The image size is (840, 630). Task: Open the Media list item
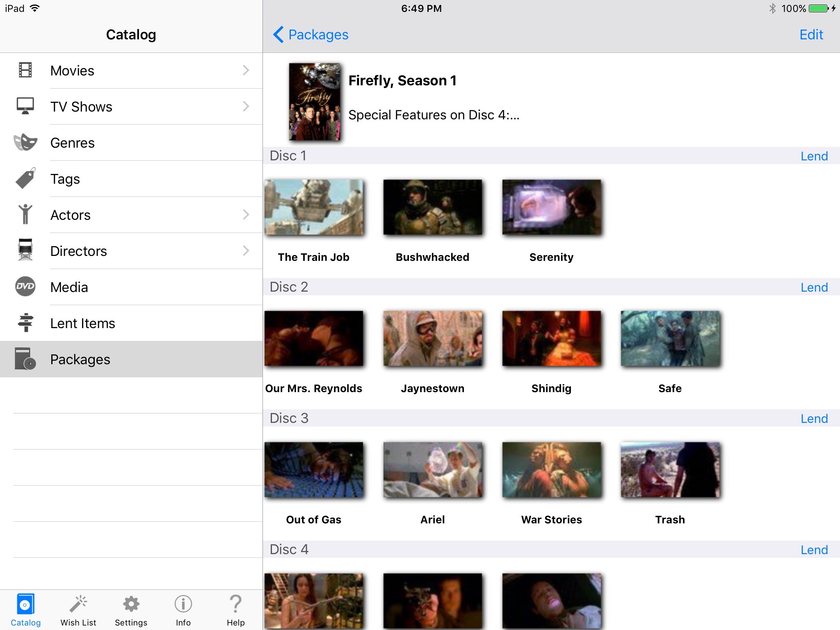pyautogui.click(x=131, y=287)
